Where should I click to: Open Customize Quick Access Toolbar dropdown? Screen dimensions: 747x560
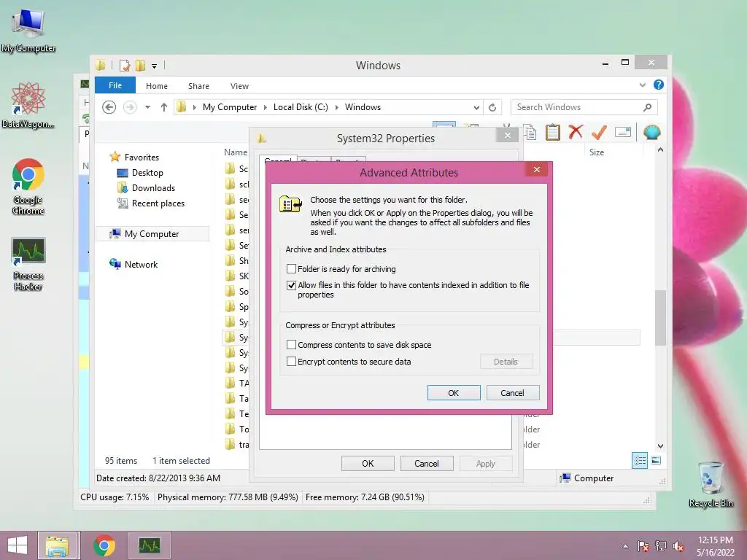coord(155,66)
